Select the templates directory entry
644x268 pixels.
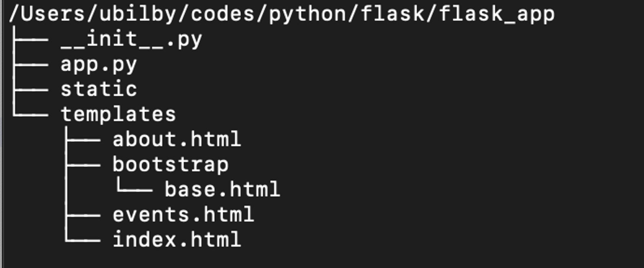tap(118, 114)
